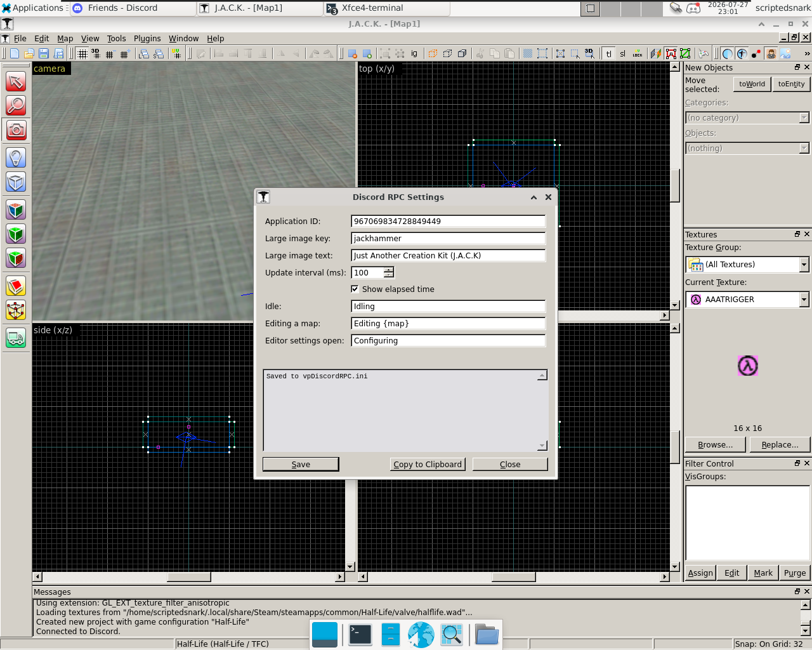Open the terminal icon in the dock
Viewport: 812px width, 650px height.
(x=360, y=634)
